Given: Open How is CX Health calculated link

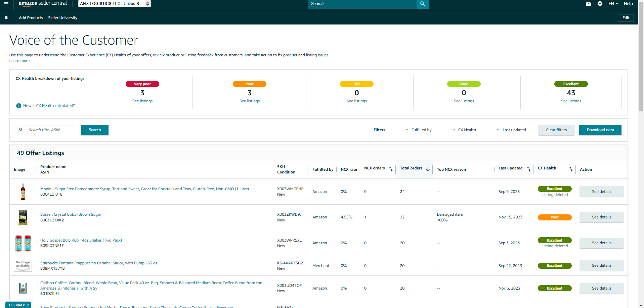Looking at the screenshot, I should click(x=49, y=106).
